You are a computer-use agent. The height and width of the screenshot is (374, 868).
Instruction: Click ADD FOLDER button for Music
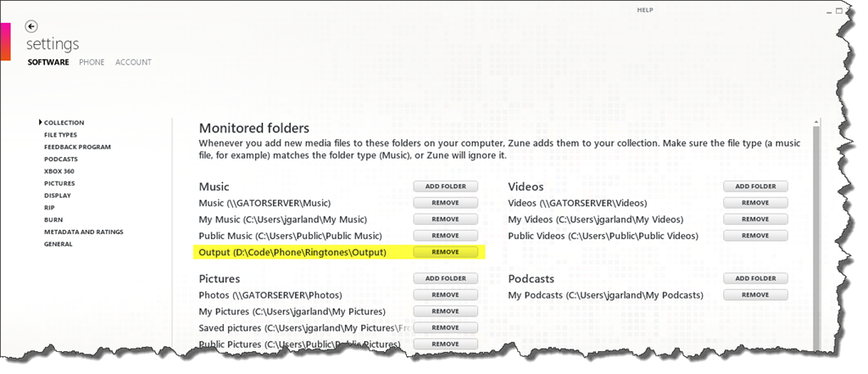(445, 187)
